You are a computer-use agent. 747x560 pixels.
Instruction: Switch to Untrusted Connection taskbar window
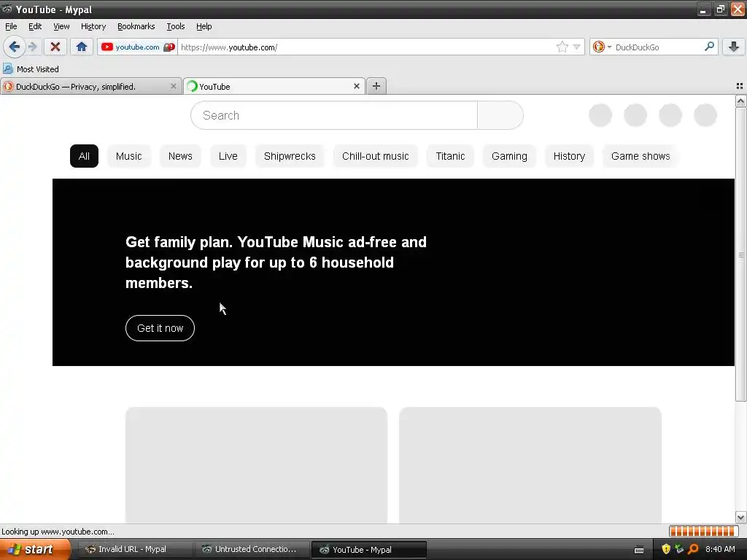[251, 549]
